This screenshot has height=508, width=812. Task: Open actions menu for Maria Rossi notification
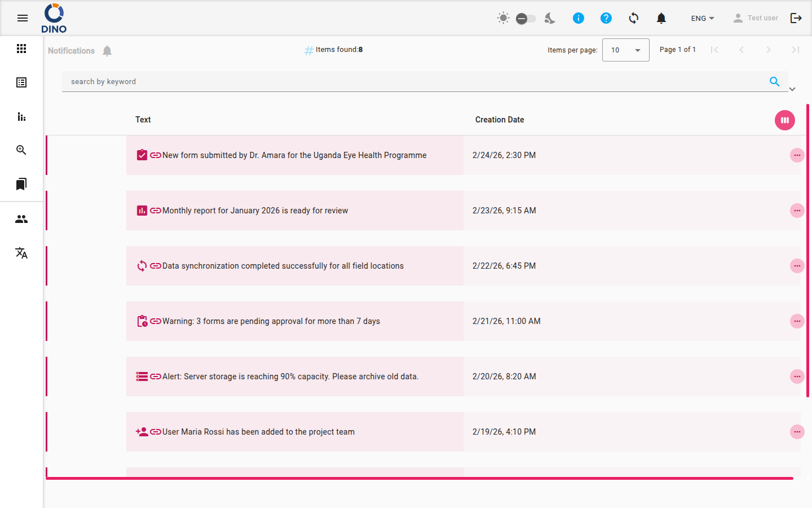[797, 432]
